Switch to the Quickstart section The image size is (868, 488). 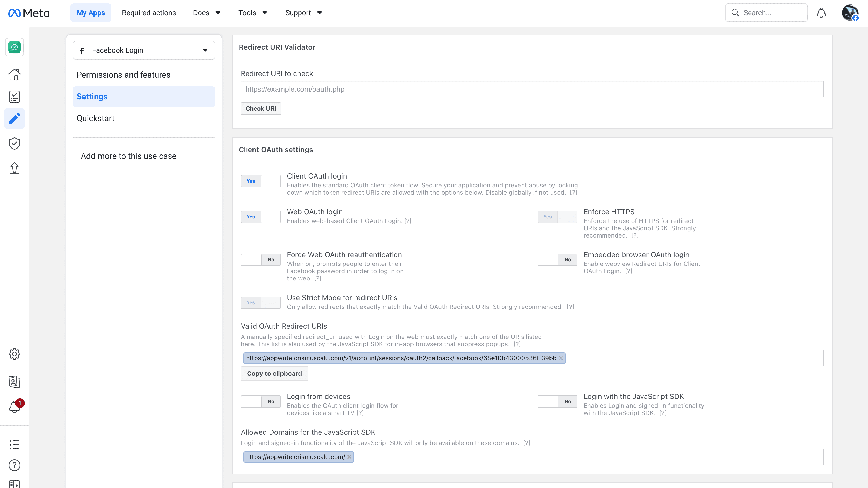point(96,118)
